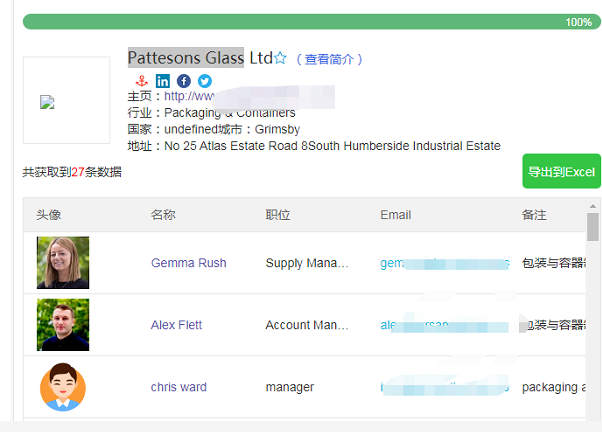Image resolution: width=602 pixels, height=432 pixels.
Task: Click the scrollbar up arrow
Action: coord(593,207)
